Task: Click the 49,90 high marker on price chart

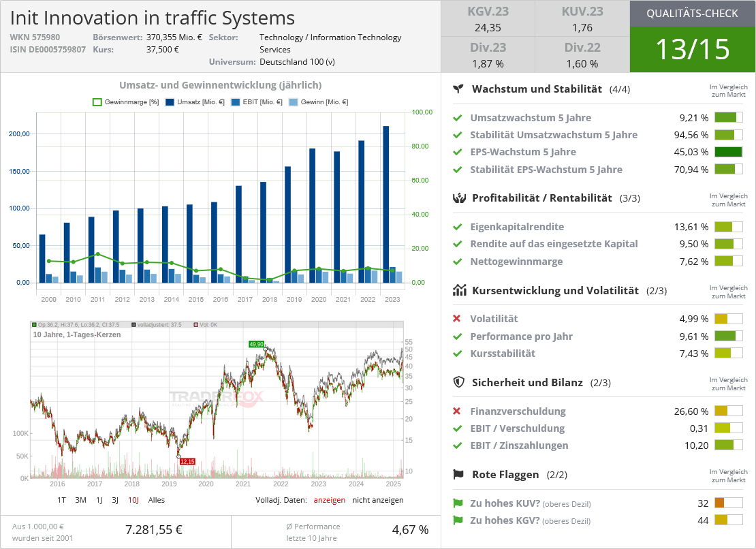Action: pos(257,344)
